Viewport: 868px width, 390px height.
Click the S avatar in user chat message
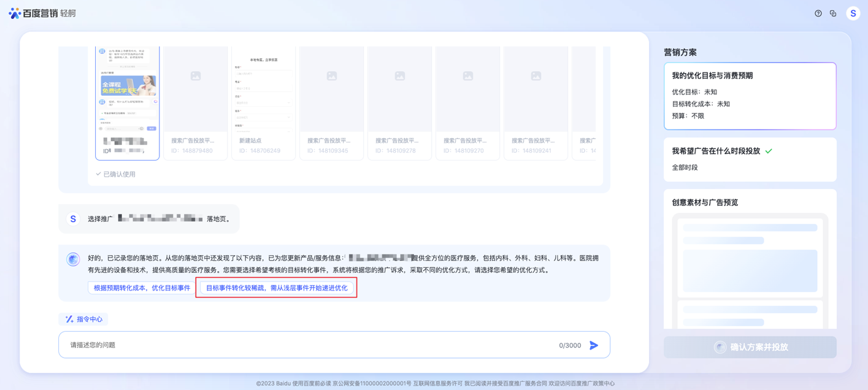(73, 219)
